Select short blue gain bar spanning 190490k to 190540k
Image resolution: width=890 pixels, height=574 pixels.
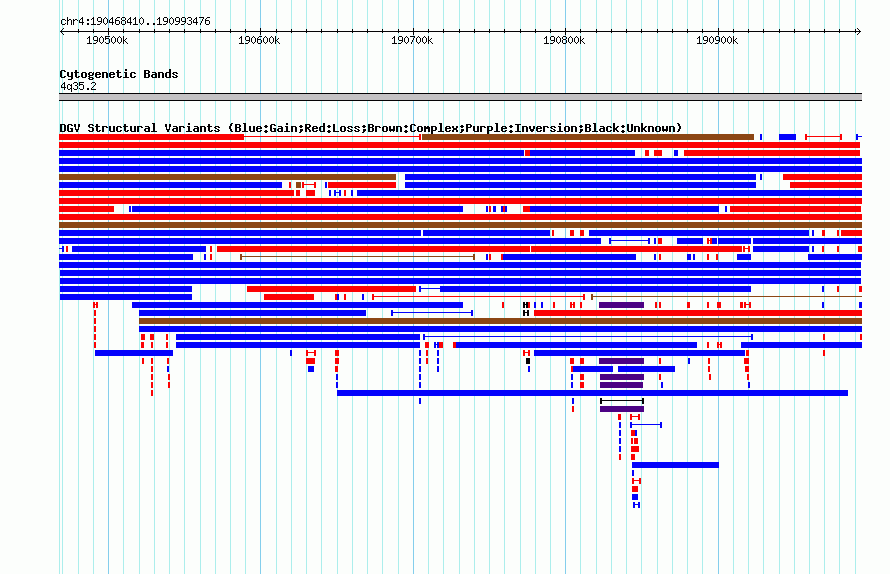pos(134,353)
